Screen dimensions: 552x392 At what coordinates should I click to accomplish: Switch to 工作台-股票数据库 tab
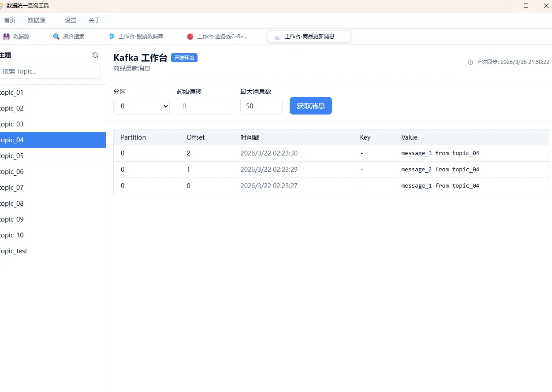tap(141, 37)
